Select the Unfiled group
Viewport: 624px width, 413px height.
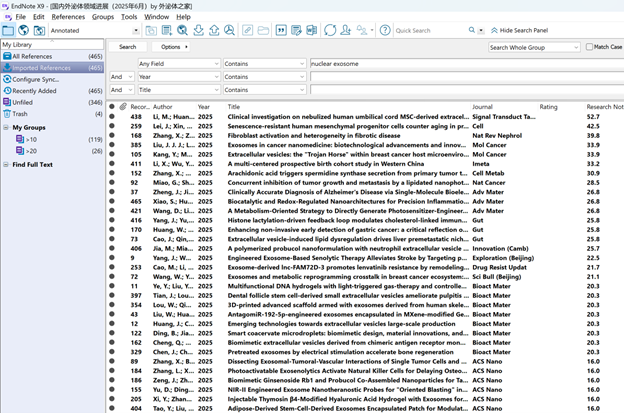pyautogui.click(x=53, y=102)
